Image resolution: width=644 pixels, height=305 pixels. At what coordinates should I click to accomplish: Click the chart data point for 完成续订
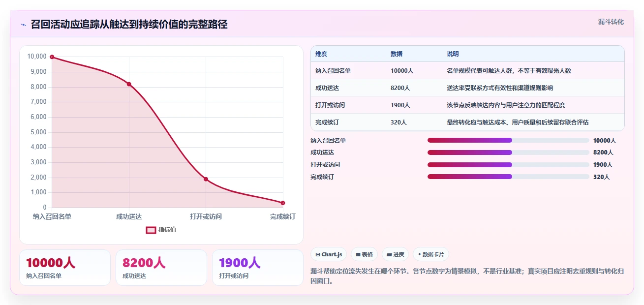tap(283, 203)
